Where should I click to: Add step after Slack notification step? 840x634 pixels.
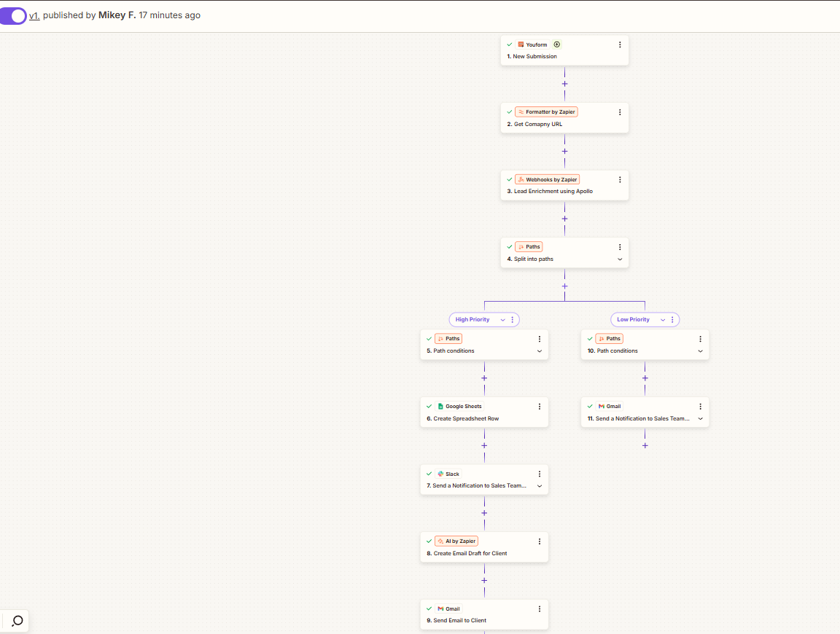coord(484,514)
